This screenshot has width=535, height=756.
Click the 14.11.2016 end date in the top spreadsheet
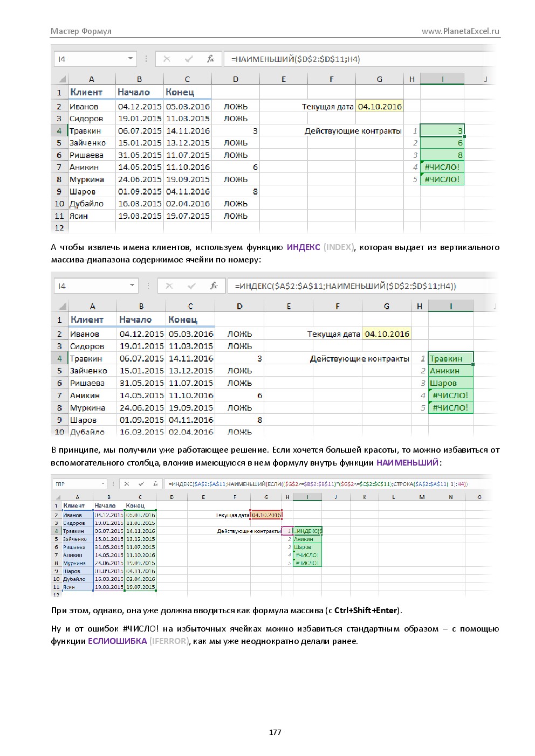(x=188, y=131)
